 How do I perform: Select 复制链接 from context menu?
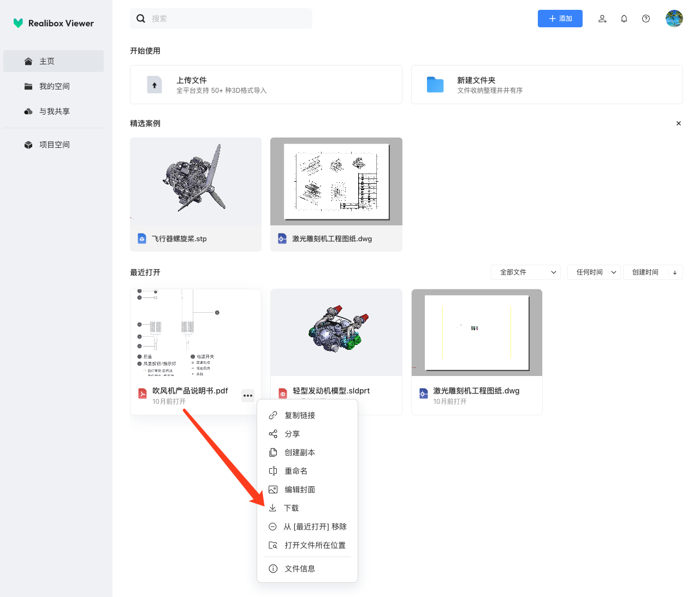[307, 415]
